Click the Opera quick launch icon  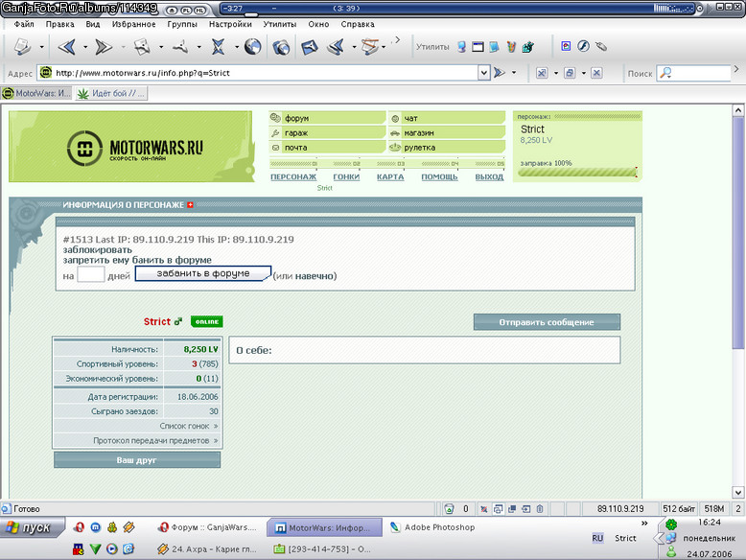click(x=79, y=527)
